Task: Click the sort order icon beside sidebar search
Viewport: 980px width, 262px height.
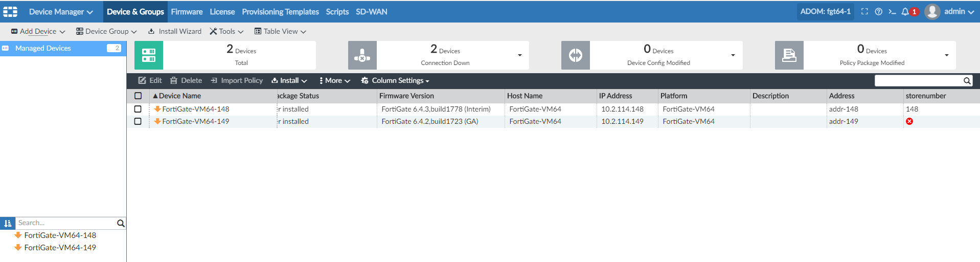Action: click(8, 223)
